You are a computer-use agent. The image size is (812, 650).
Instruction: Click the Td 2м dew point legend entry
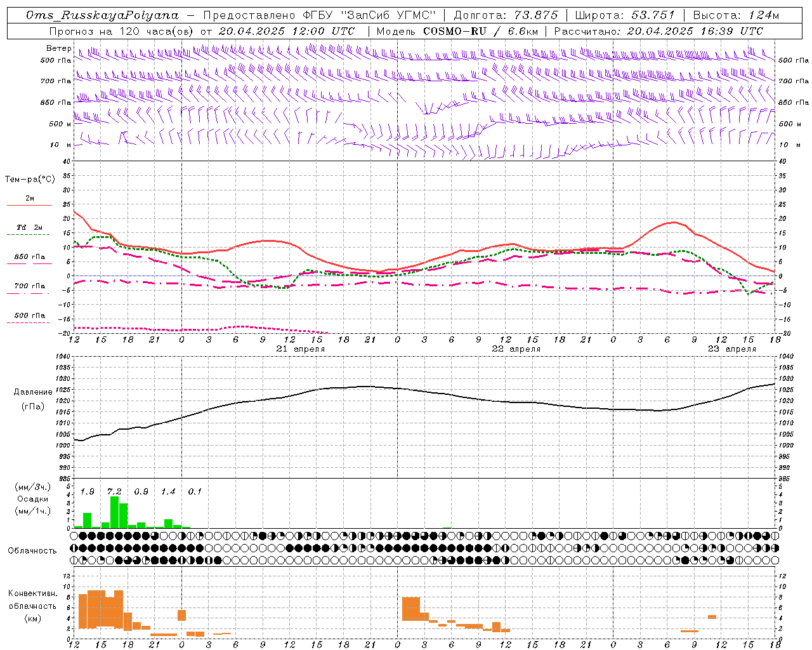pyautogui.click(x=29, y=230)
